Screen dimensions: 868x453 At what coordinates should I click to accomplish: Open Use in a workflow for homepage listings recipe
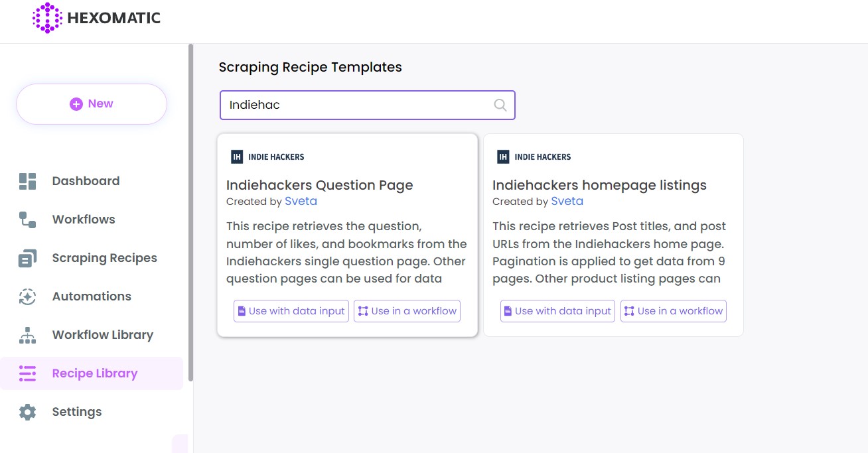coord(674,310)
